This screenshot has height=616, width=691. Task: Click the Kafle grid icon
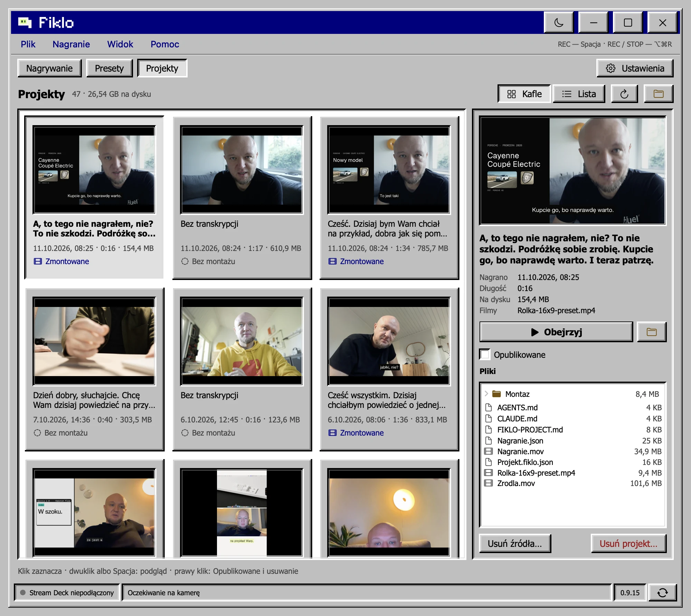coord(511,94)
